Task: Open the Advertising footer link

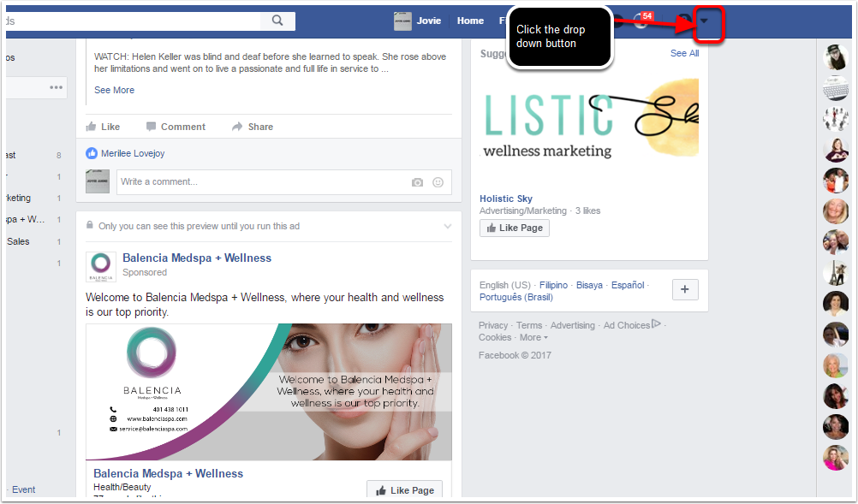Action: coord(572,326)
